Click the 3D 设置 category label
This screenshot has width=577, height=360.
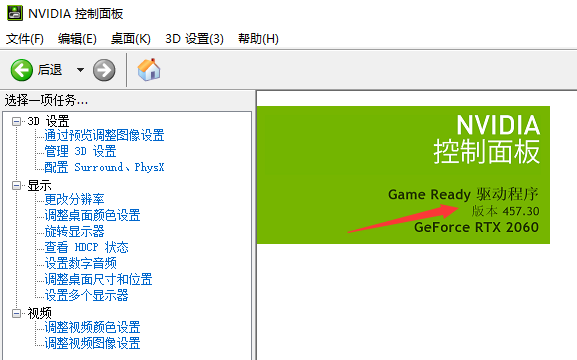[x=48, y=121]
